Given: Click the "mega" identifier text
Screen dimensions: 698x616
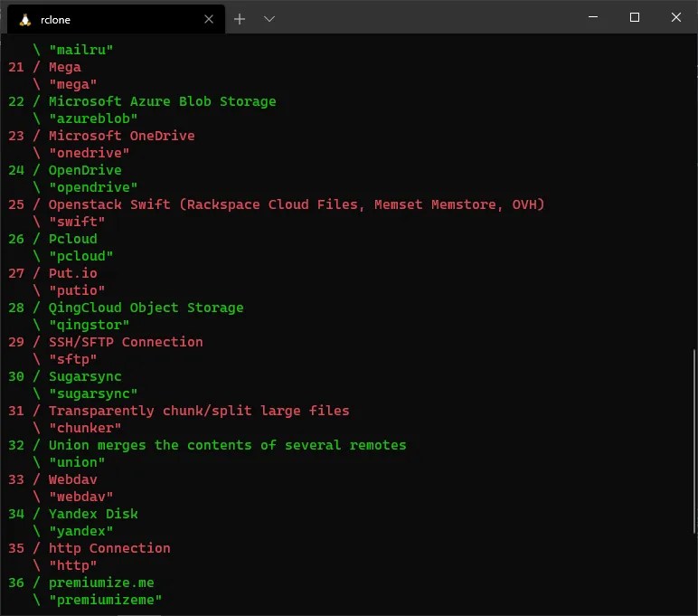Looking at the screenshot, I should [x=73, y=84].
